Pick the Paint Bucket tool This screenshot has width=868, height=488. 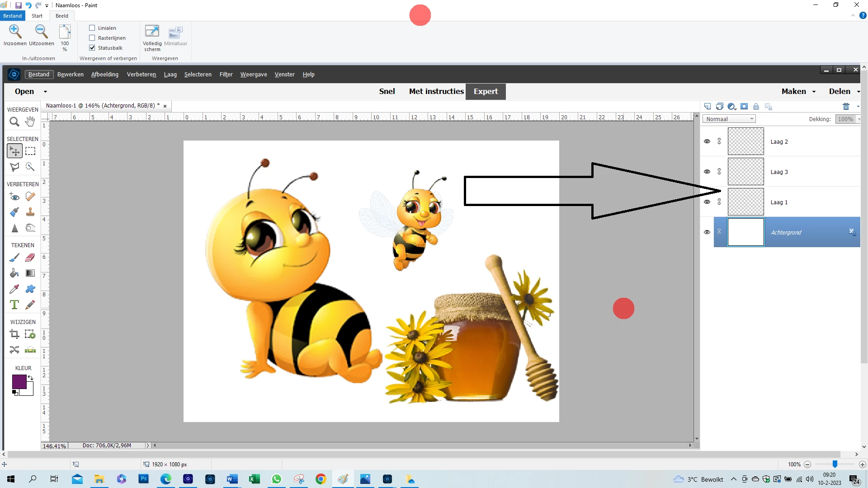14,273
